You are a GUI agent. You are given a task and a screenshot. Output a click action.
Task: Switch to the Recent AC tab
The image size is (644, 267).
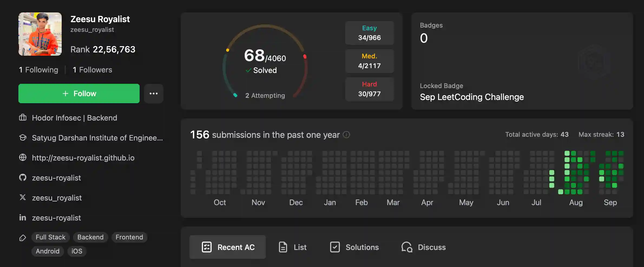(x=228, y=247)
